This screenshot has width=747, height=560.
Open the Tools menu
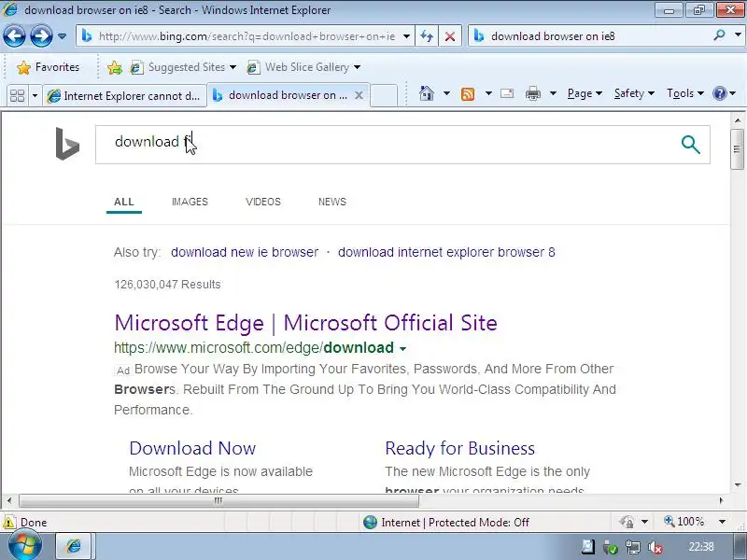pyautogui.click(x=685, y=93)
